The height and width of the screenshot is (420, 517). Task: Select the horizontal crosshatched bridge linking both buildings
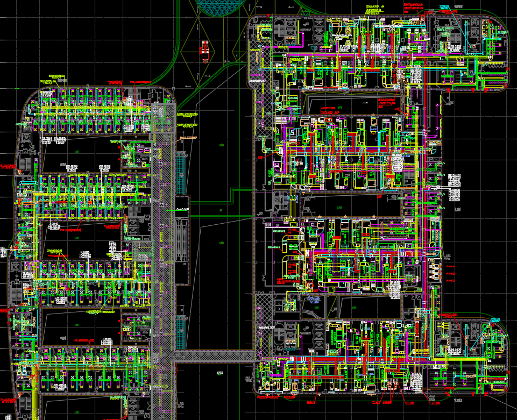click(215, 355)
